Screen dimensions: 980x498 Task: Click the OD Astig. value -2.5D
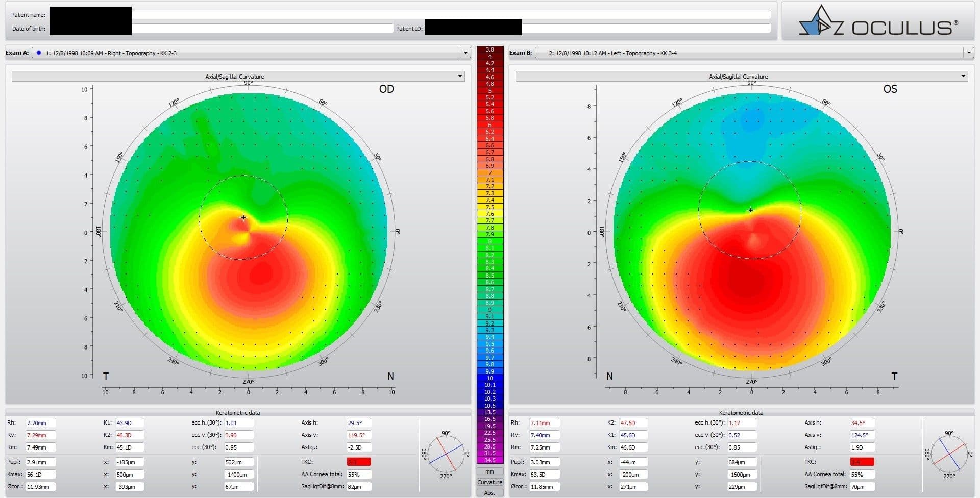point(359,447)
